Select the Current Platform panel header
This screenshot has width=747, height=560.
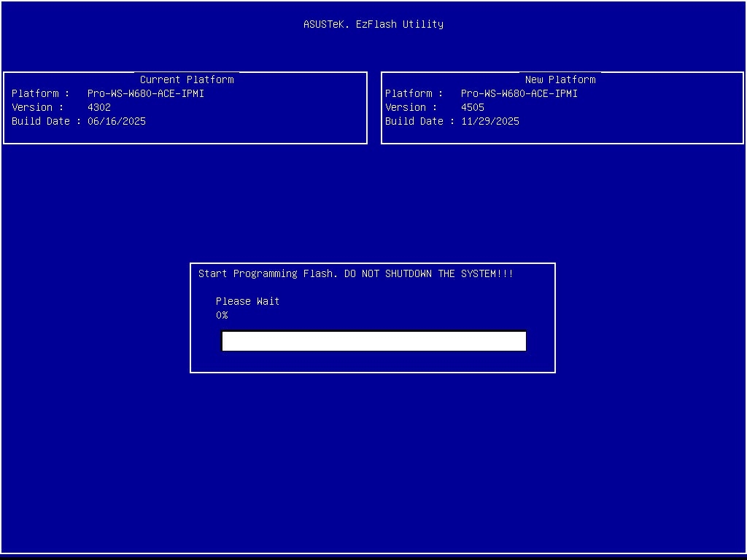[x=187, y=79]
